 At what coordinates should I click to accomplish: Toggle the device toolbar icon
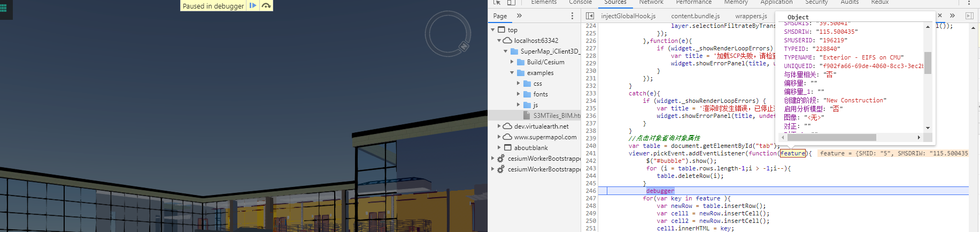tap(511, 3)
